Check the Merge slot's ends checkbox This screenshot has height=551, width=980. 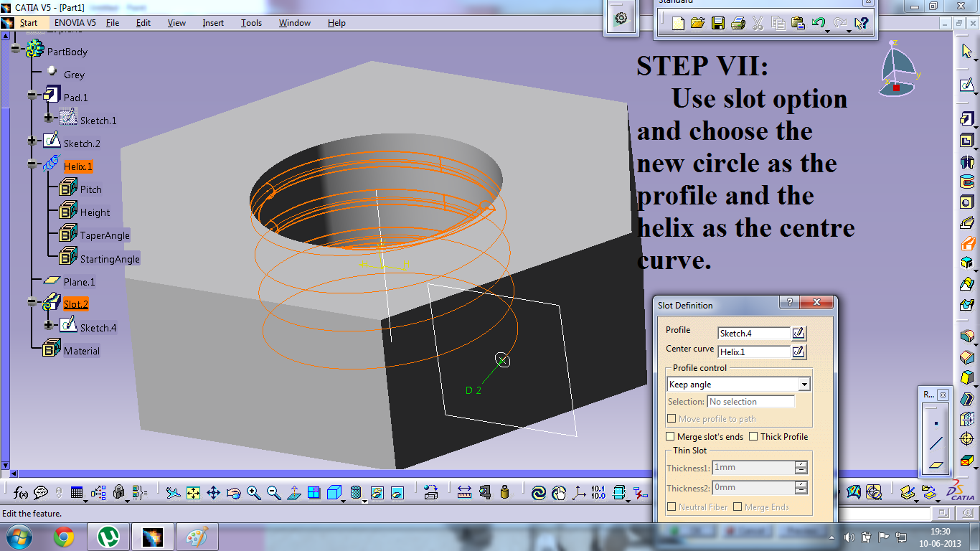(670, 436)
